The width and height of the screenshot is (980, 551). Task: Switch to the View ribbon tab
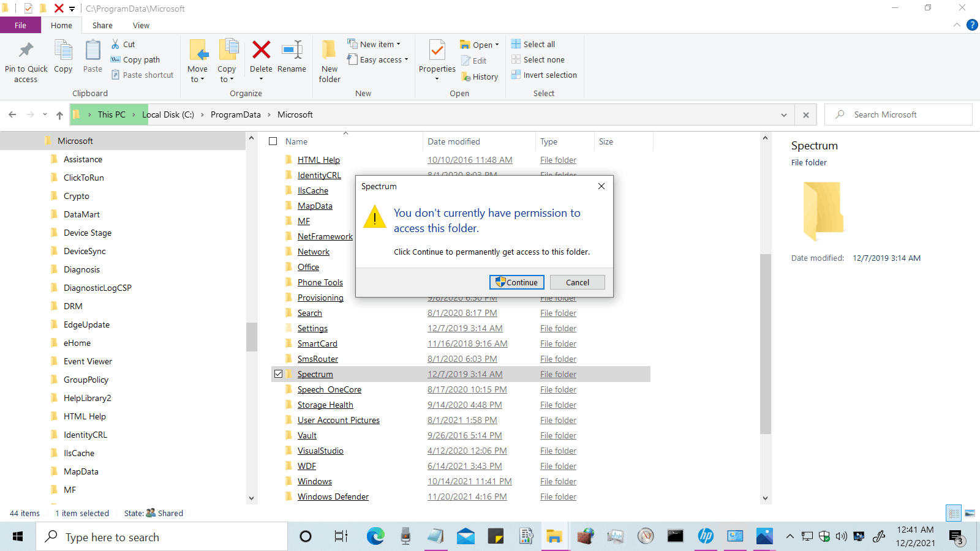141,25
